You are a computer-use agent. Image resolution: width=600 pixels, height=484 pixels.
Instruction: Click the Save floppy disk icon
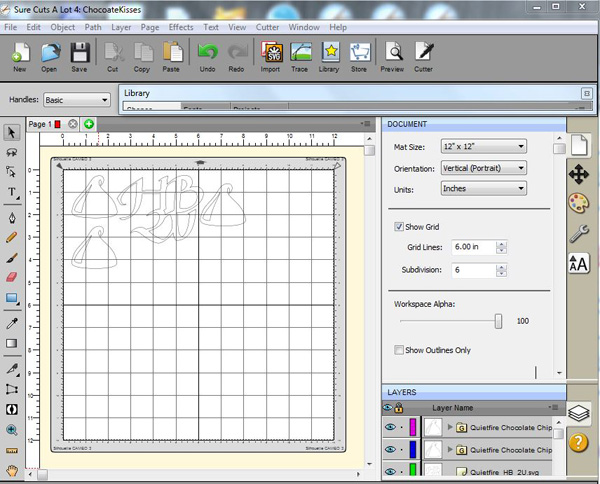click(x=80, y=52)
